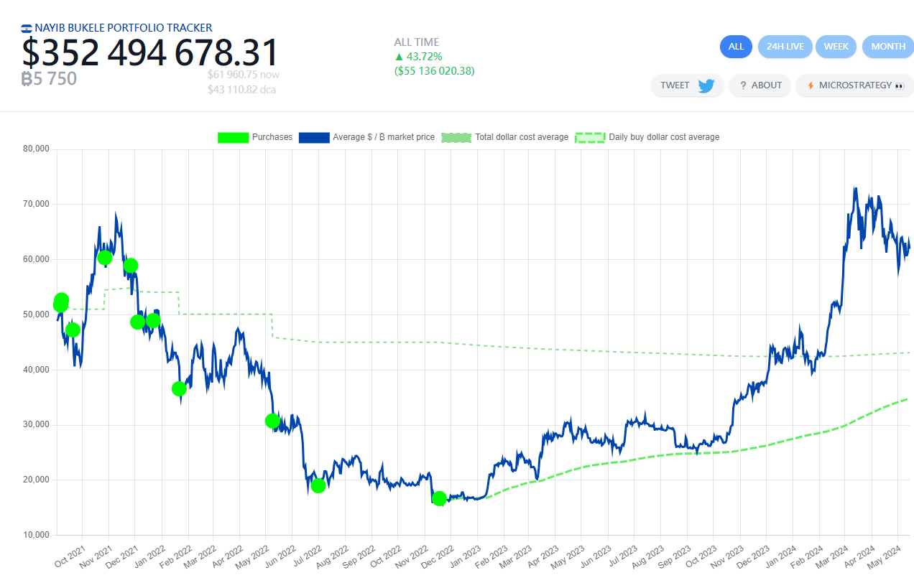Select the MONTH time range
The image size is (914, 588).
click(x=887, y=47)
